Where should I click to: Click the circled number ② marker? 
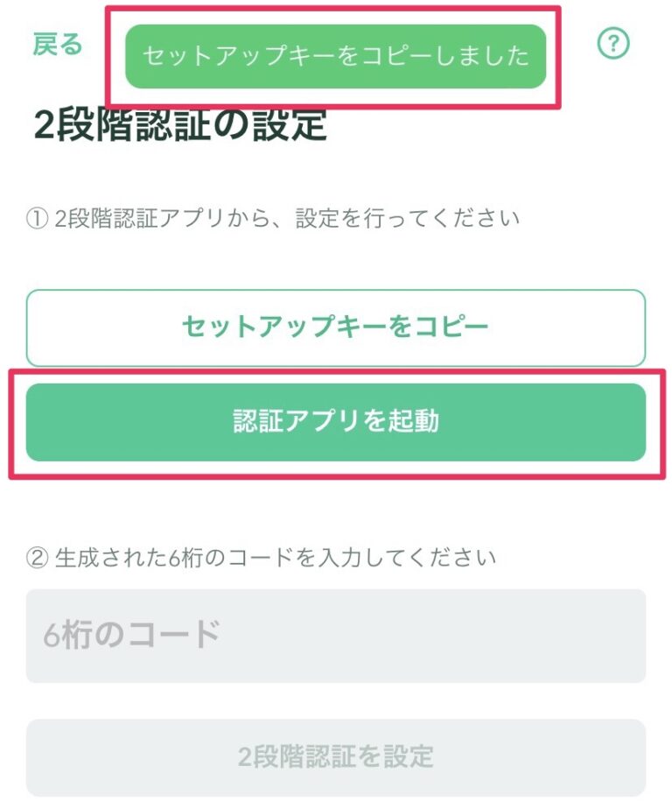pyautogui.click(x=37, y=558)
